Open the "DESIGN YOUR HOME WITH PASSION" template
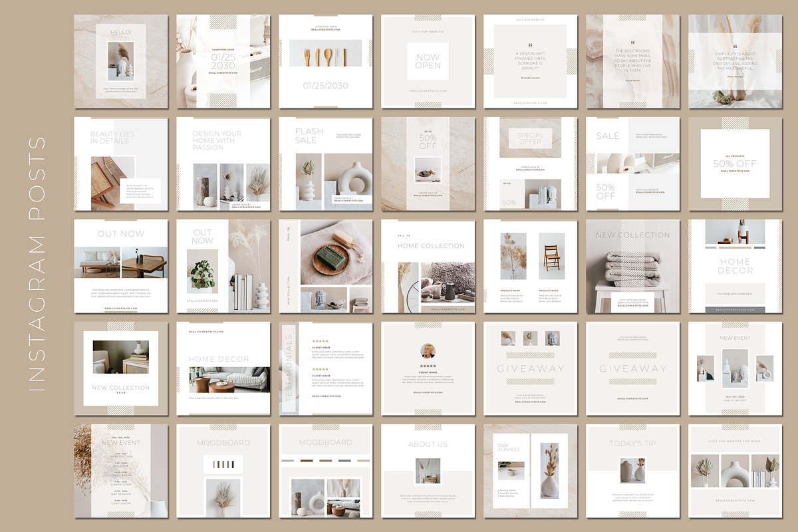Screen dimensions: 798x532 tap(223, 164)
